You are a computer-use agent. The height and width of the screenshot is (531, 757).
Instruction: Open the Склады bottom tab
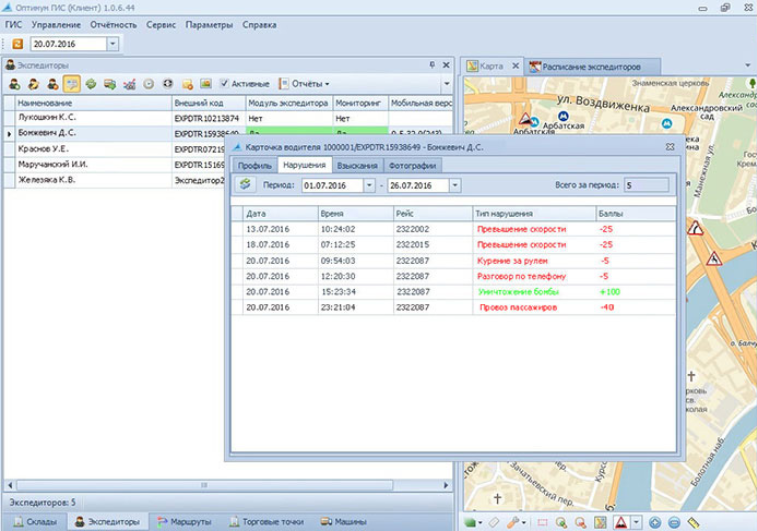(x=35, y=522)
